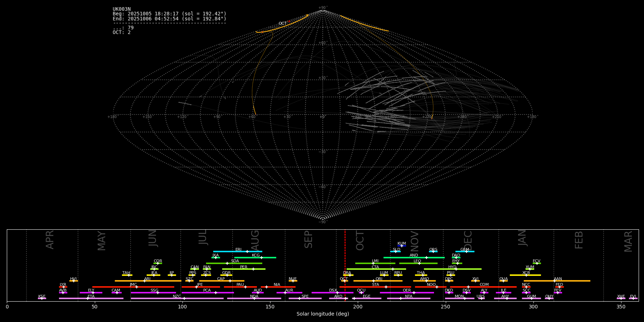
Task: Click the EVI shower label
Action: click(633, 297)
